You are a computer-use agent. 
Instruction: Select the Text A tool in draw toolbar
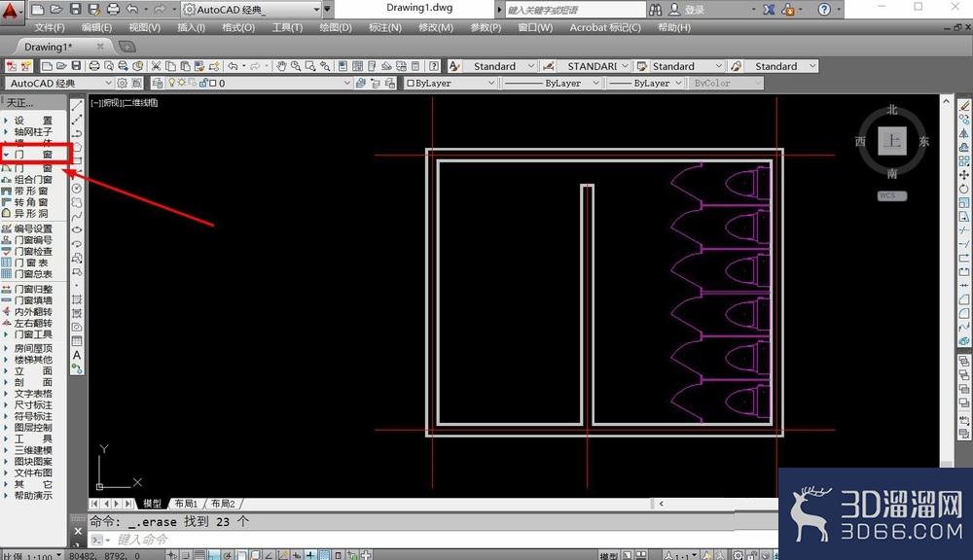pos(77,356)
